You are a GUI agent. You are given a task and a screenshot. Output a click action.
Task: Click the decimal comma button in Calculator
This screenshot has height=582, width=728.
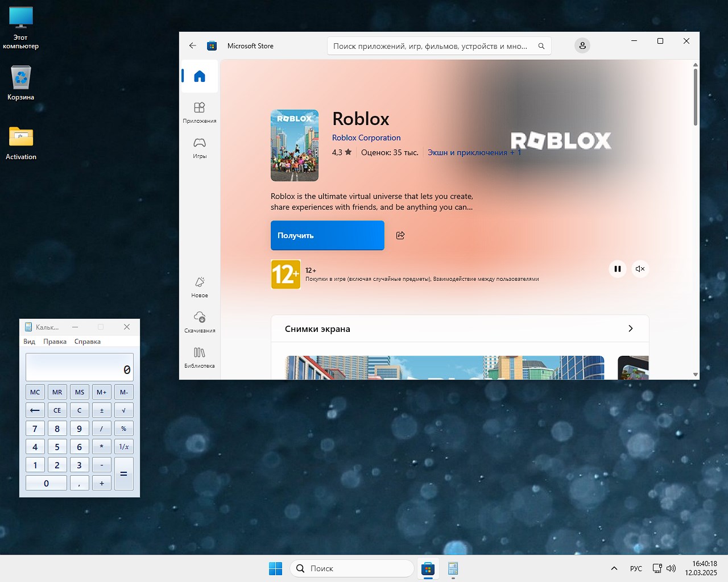(80, 483)
